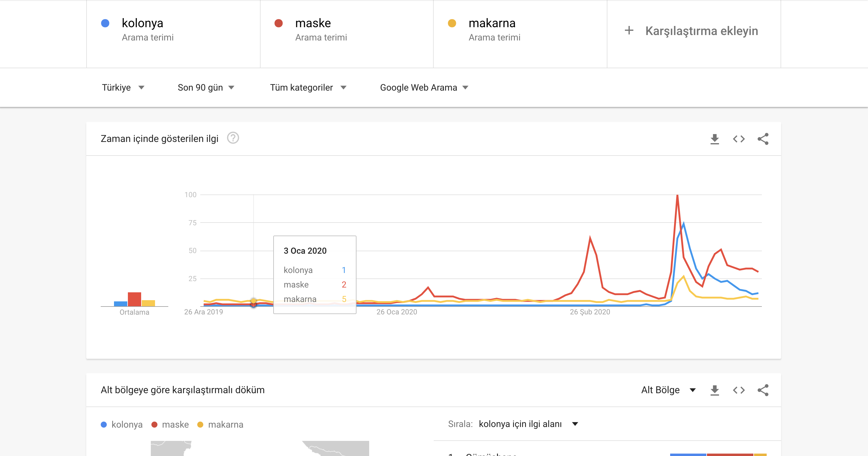Open embed code for Alt bölge section
The width and height of the screenshot is (868, 456).
pyautogui.click(x=739, y=390)
